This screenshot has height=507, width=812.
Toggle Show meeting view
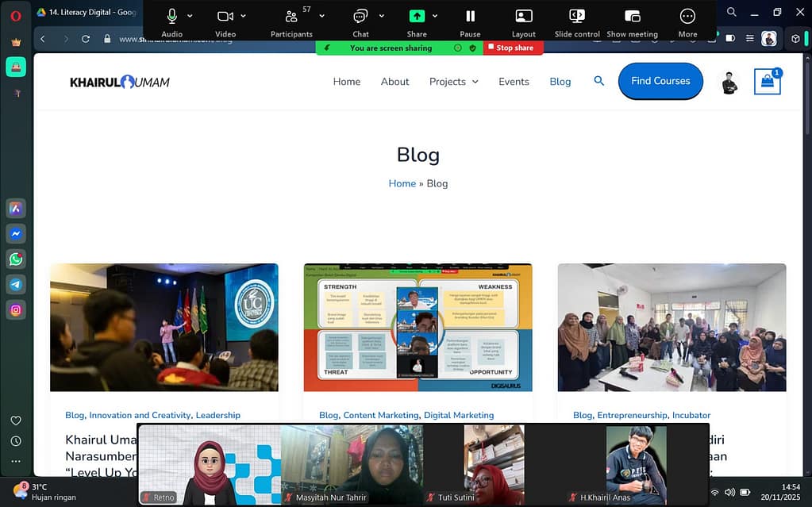tap(632, 16)
